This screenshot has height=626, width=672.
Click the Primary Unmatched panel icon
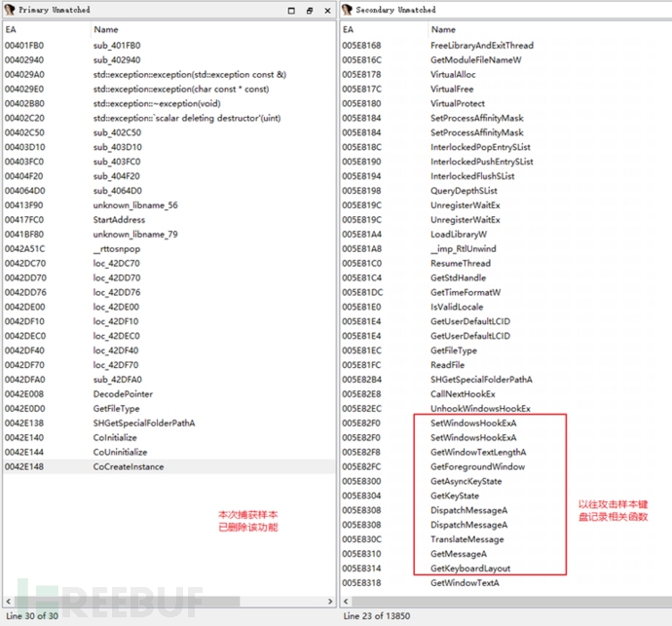[10, 10]
